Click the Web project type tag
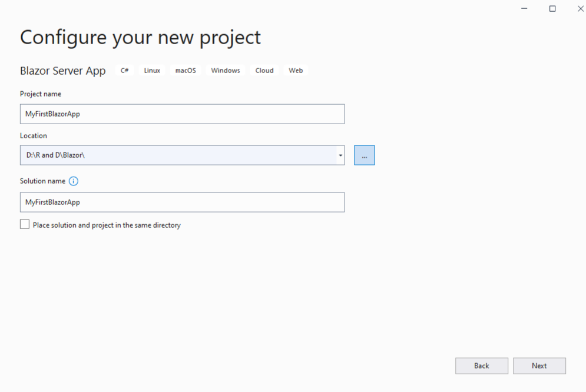 (x=296, y=70)
